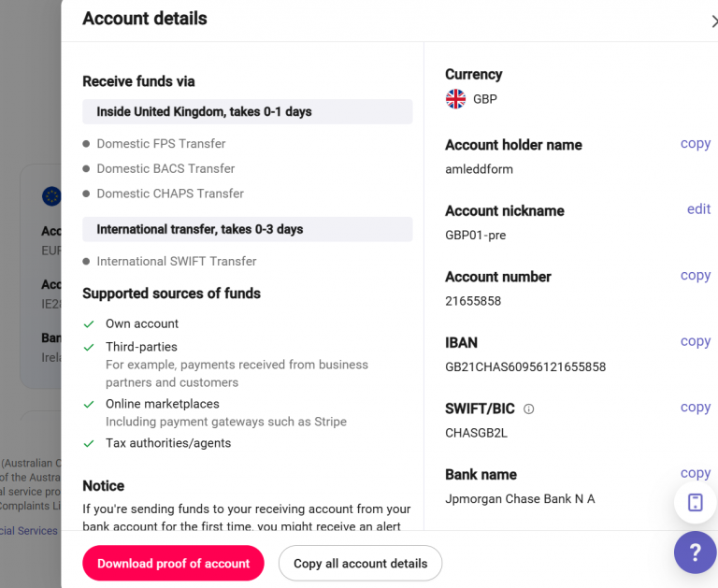Click the floating mobile device icon
The width and height of the screenshot is (718, 588).
(x=696, y=502)
